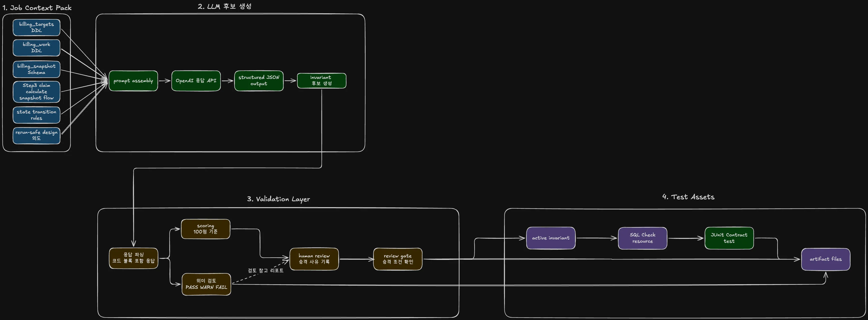Select the human review node
The height and width of the screenshot is (320, 868).
point(314,259)
